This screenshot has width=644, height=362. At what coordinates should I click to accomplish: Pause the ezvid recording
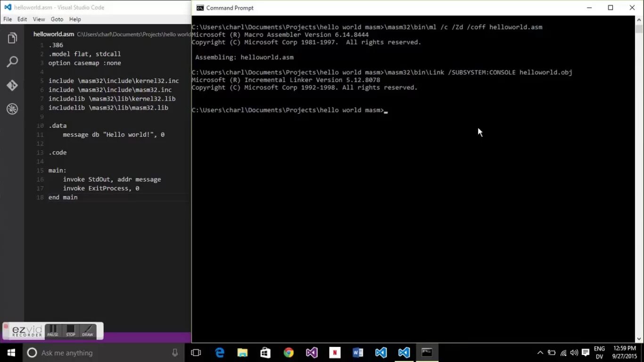[x=53, y=331]
